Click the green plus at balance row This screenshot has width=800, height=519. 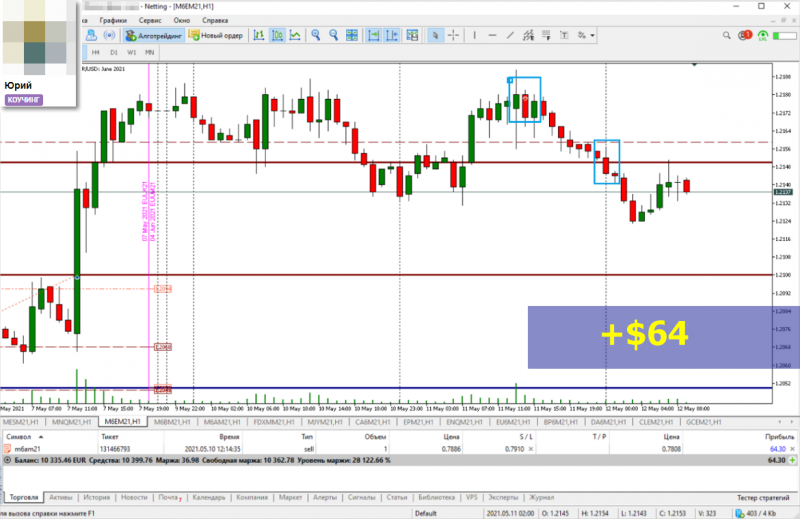point(792,460)
